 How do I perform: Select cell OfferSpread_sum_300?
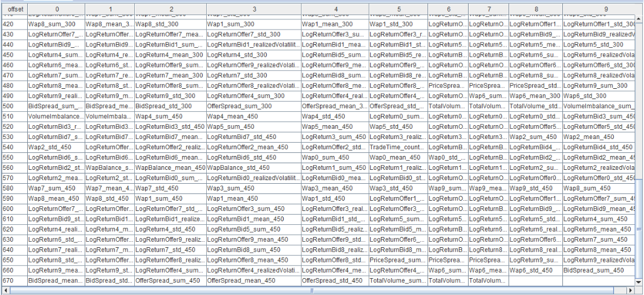pyautogui.click(x=253, y=106)
